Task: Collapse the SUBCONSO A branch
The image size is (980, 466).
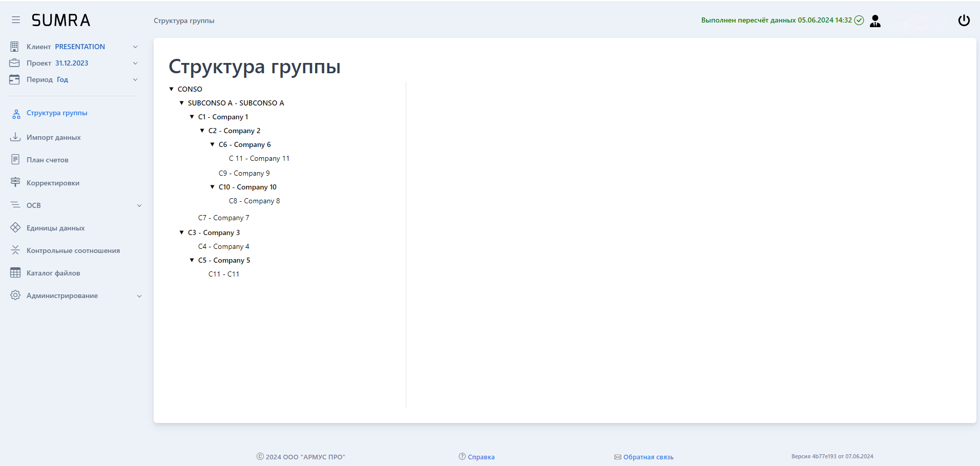Action: coord(181,102)
